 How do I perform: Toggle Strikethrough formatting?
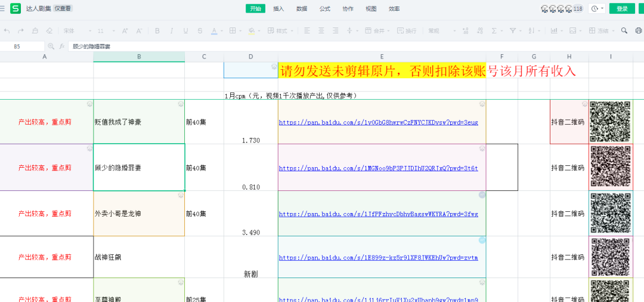pos(200,31)
